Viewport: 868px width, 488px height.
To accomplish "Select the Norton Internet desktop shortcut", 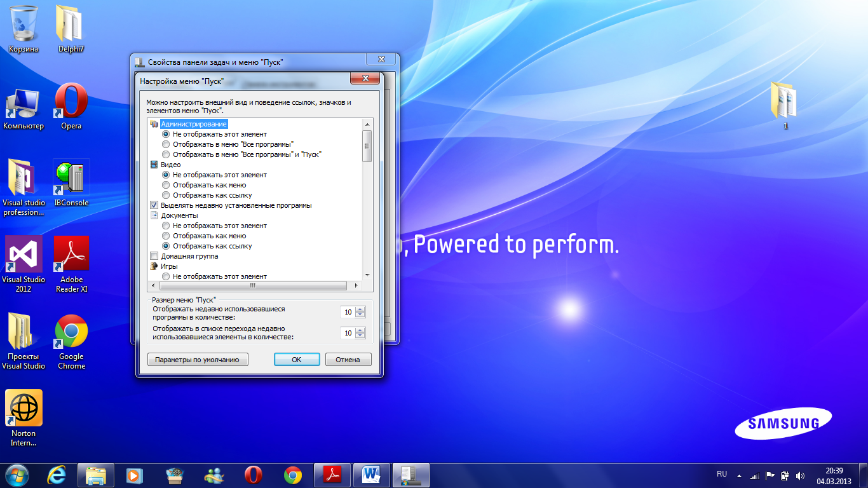I will tap(24, 418).
